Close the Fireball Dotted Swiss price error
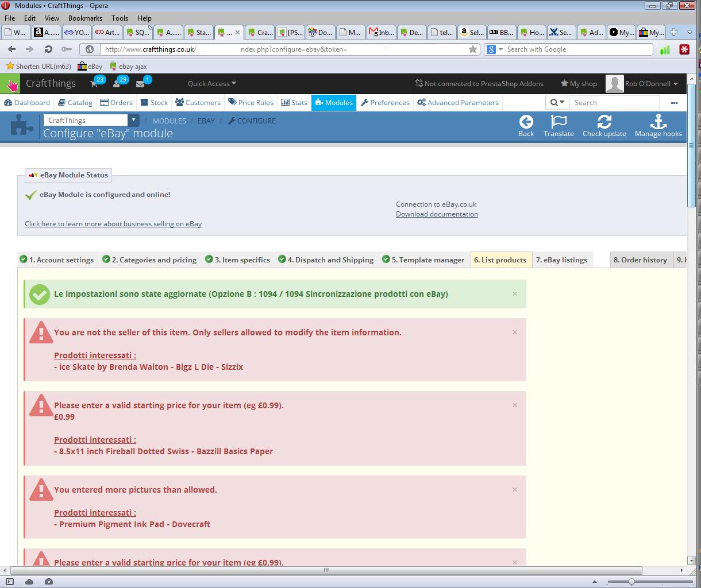This screenshot has width=701, height=588. click(x=515, y=405)
